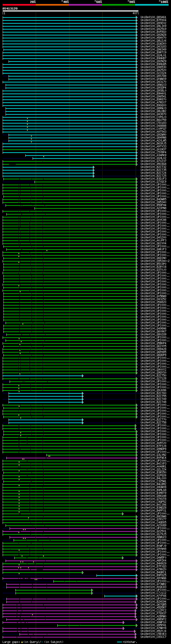171x644 pixels.
Task: Click the UniRef100_B8CBW8 hit label
Action: point(153,517)
